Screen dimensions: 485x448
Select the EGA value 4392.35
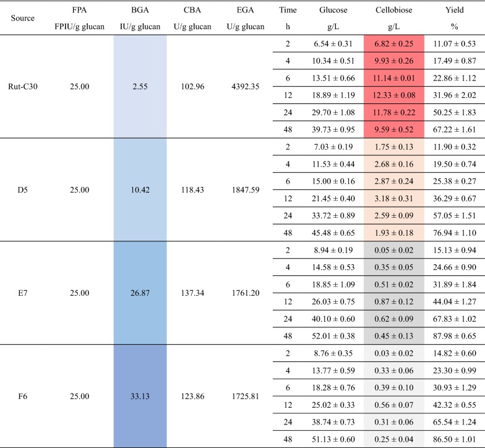click(244, 87)
